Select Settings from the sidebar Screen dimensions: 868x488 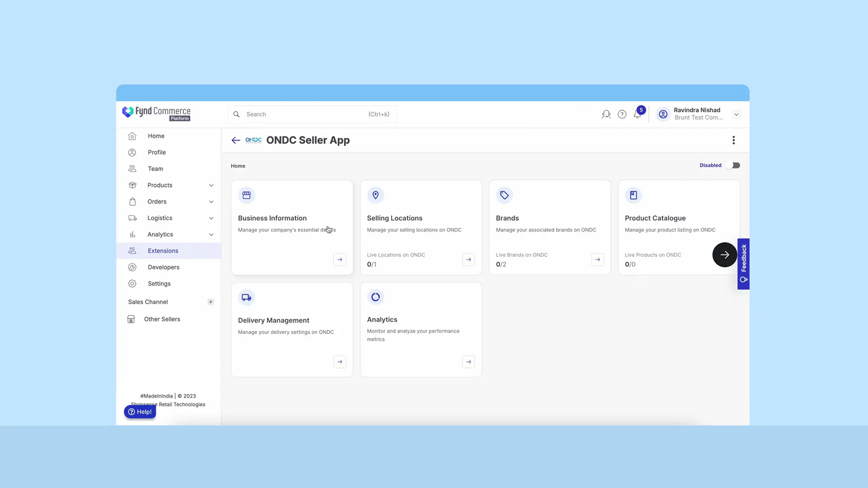159,283
